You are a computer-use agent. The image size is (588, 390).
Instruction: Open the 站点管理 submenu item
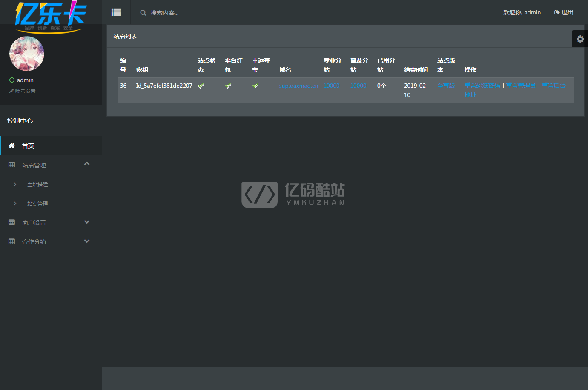tap(37, 204)
